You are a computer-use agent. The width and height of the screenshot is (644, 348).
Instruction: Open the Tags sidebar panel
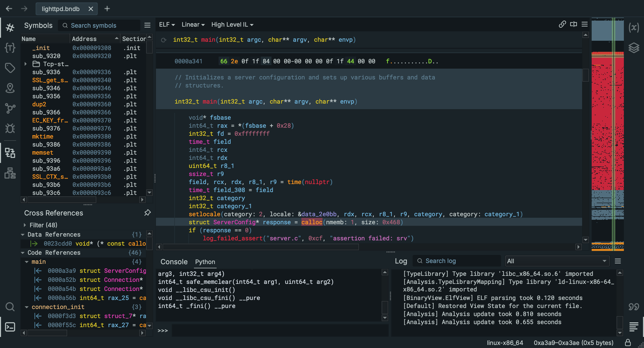10,68
